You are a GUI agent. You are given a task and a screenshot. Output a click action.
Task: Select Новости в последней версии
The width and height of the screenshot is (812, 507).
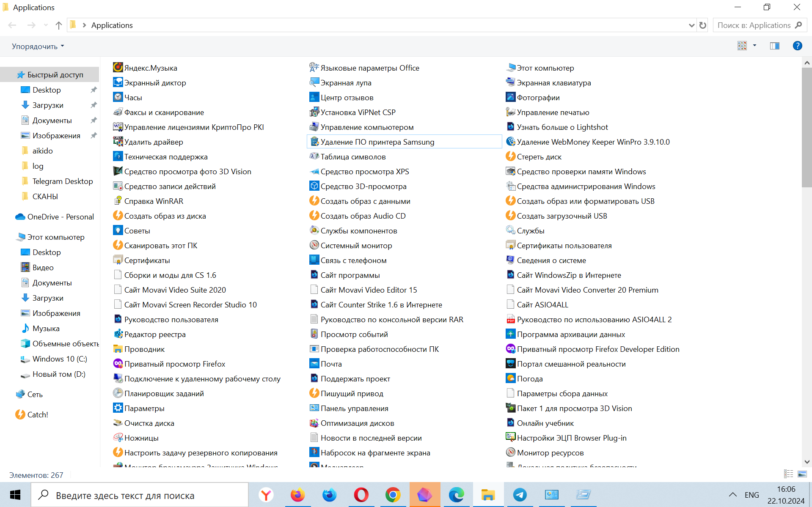366,438
